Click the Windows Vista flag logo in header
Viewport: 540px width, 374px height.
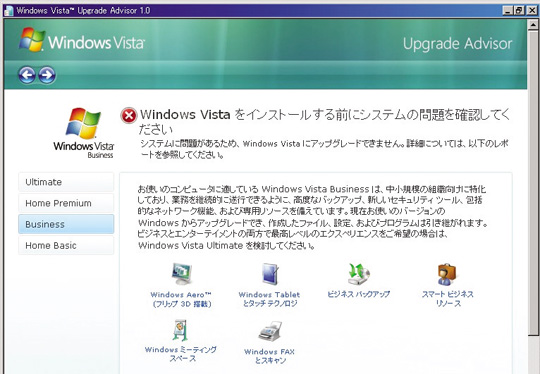click(x=32, y=39)
